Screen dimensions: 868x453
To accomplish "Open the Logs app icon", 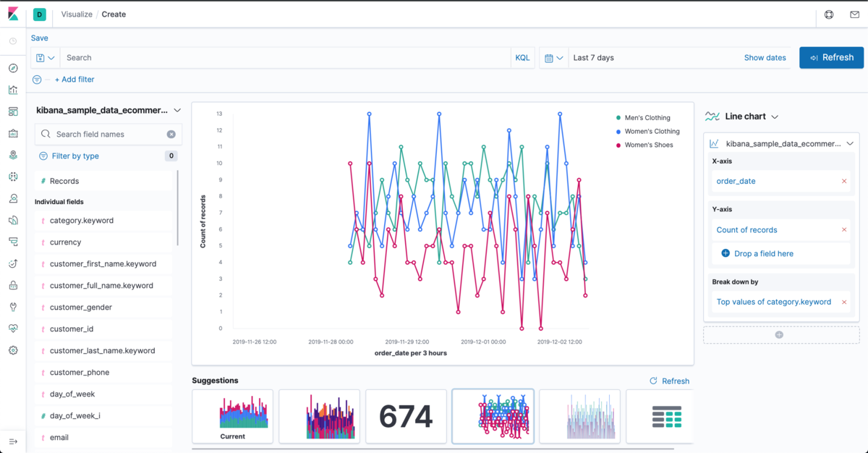I will tap(13, 220).
